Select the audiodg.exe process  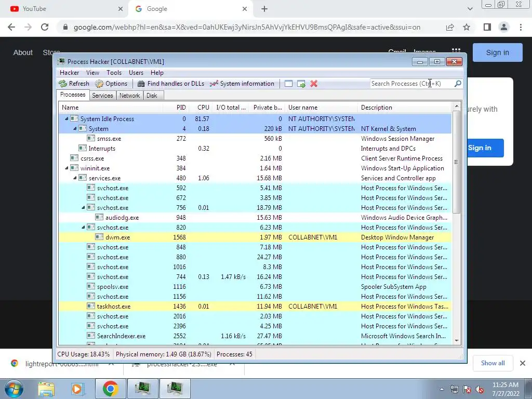pyautogui.click(x=255, y=217)
